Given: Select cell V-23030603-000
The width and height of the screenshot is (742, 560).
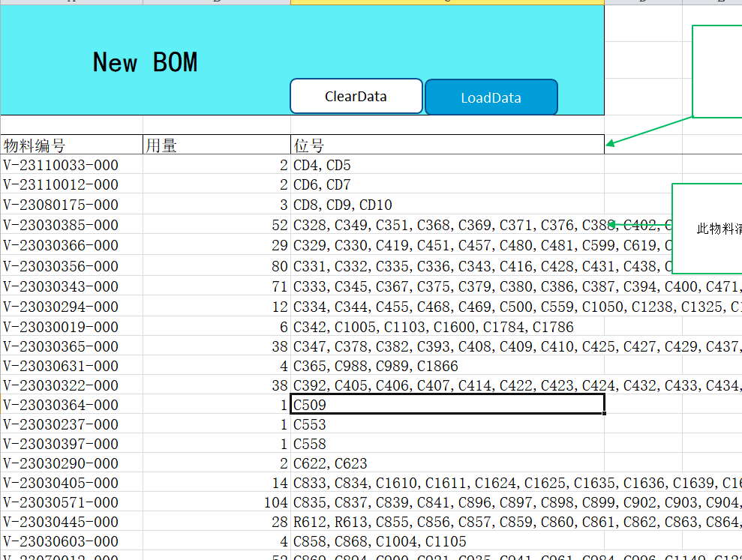Looking at the screenshot, I should [x=71, y=541].
